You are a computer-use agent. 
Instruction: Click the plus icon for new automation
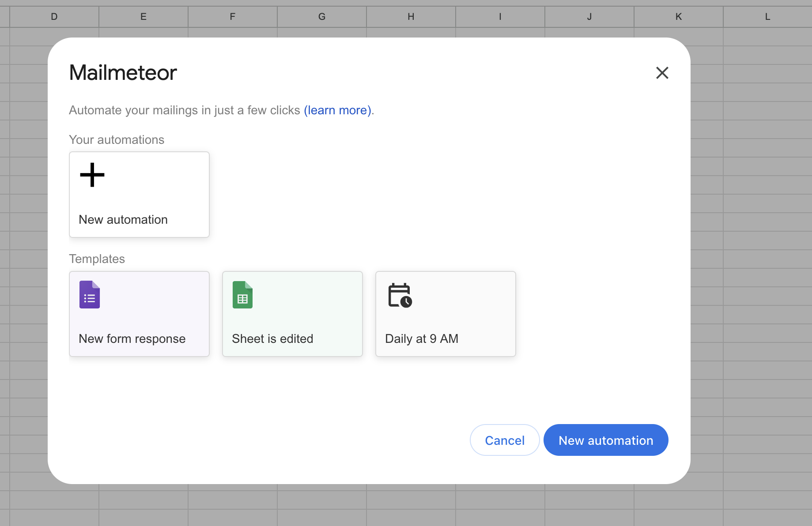click(92, 175)
